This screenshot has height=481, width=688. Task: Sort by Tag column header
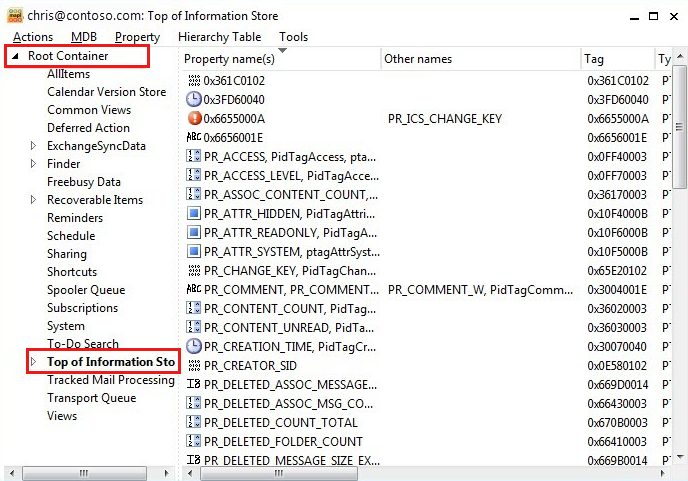pos(617,59)
